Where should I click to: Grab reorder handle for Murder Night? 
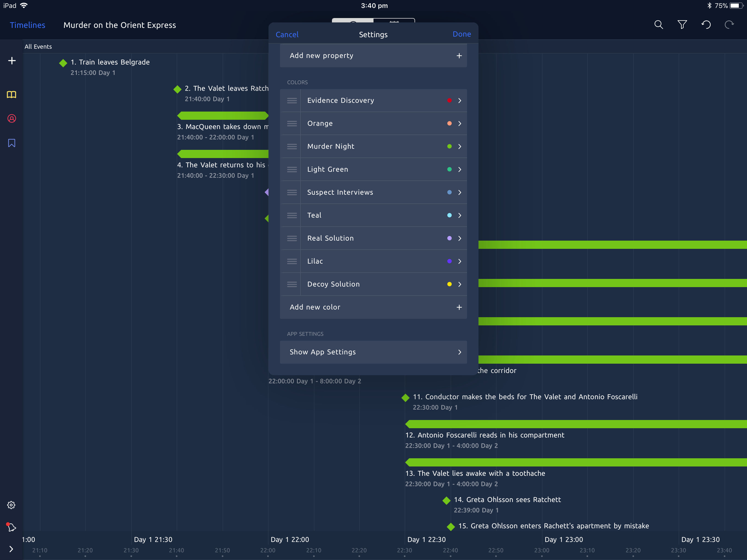pos(292,147)
